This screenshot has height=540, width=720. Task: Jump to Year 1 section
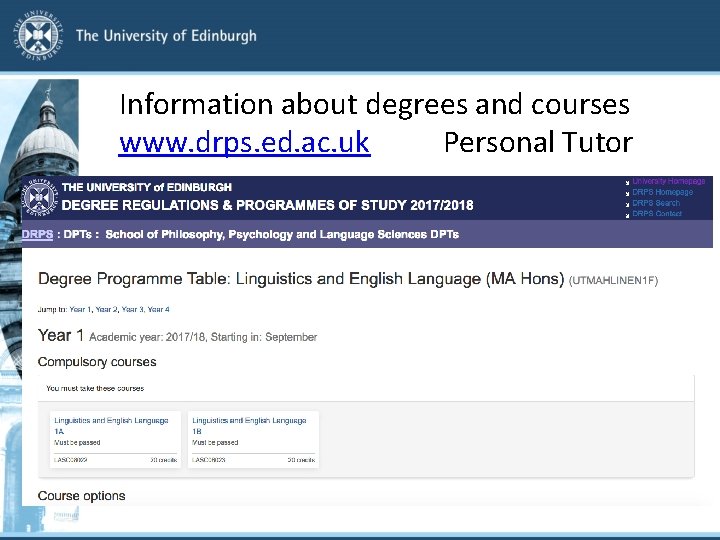tap(80, 309)
